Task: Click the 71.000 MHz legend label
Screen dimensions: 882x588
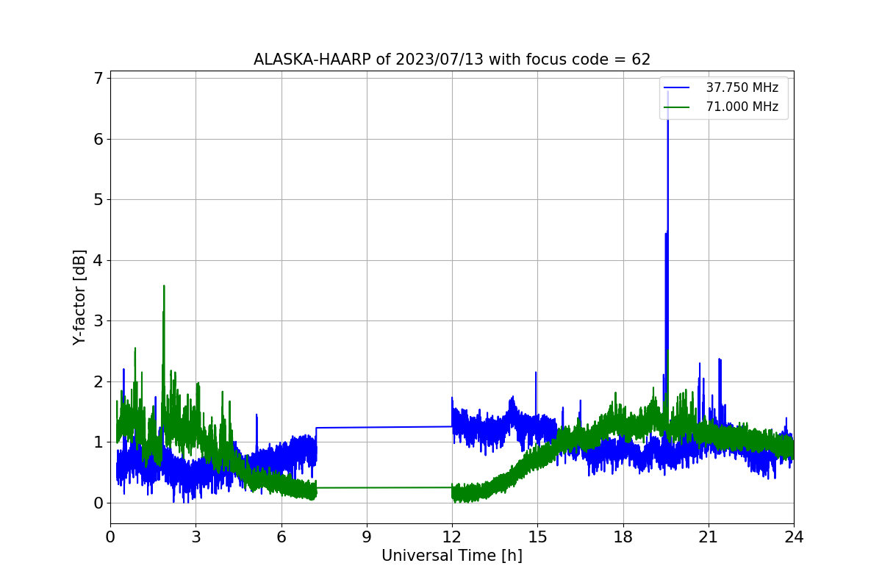Action: 742,107
